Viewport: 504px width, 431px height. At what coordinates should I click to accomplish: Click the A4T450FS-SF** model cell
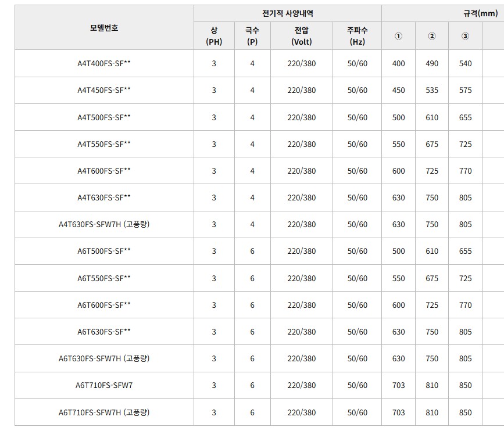tap(104, 90)
